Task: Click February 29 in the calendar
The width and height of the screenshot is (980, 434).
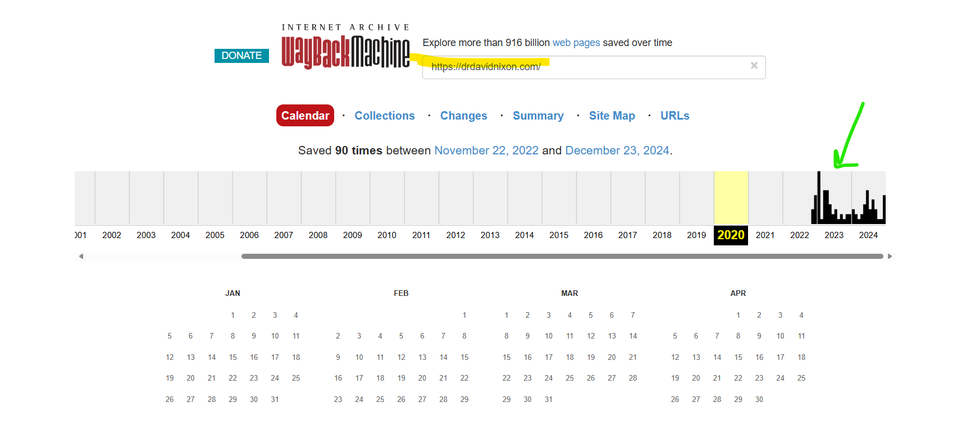Action: pyautogui.click(x=464, y=399)
